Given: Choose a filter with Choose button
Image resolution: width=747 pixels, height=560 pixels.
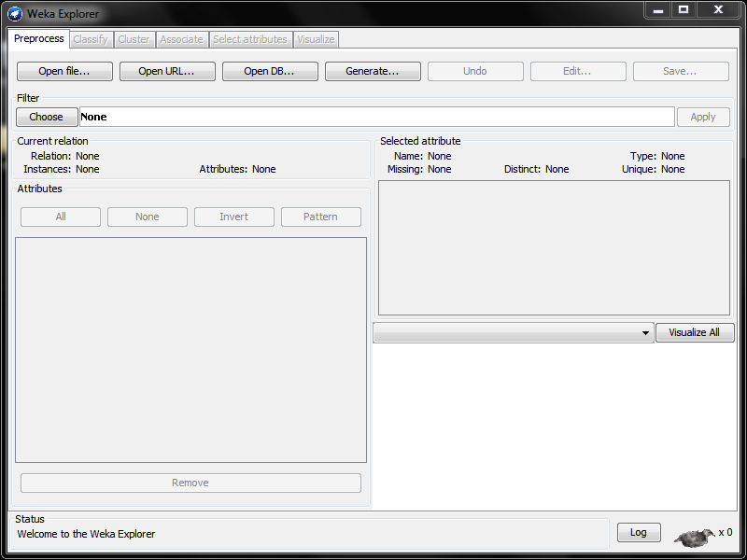Looking at the screenshot, I should tap(47, 117).
